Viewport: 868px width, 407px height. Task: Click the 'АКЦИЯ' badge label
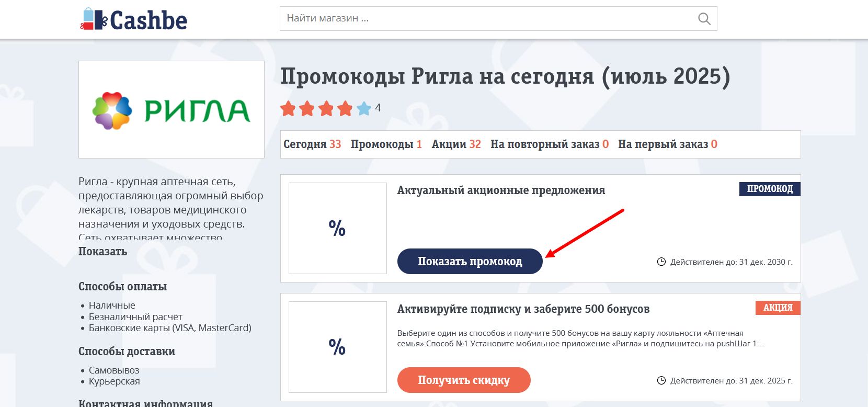[x=778, y=308]
